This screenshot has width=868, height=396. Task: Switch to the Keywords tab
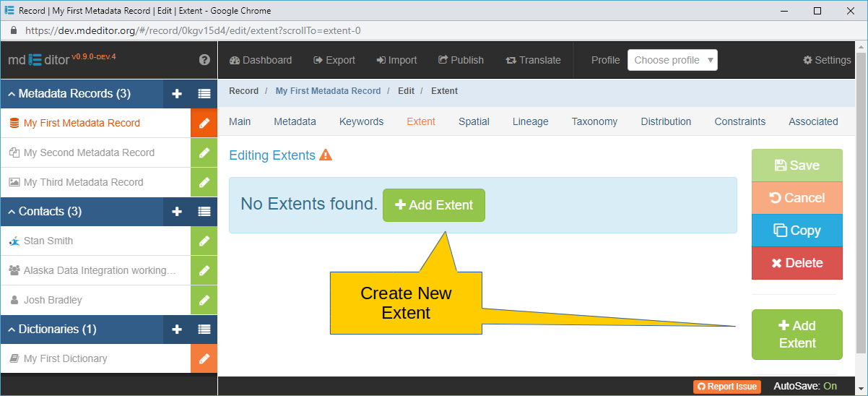(361, 121)
